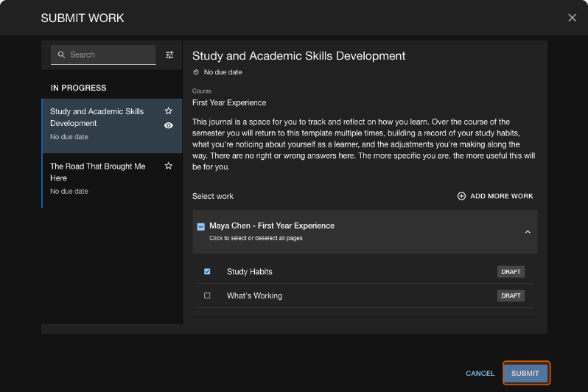
Task: Click the journal description paragraph
Action: pos(364,144)
